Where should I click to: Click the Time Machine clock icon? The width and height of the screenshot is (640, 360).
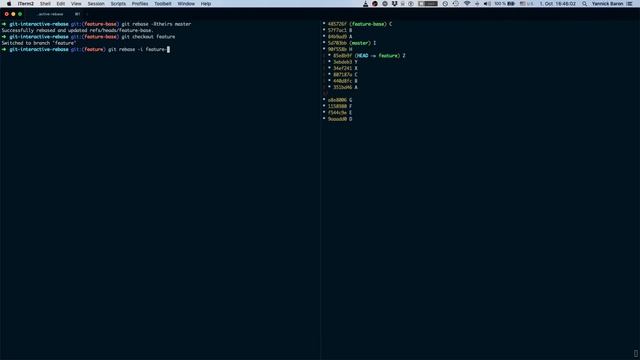tap(456, 4)
